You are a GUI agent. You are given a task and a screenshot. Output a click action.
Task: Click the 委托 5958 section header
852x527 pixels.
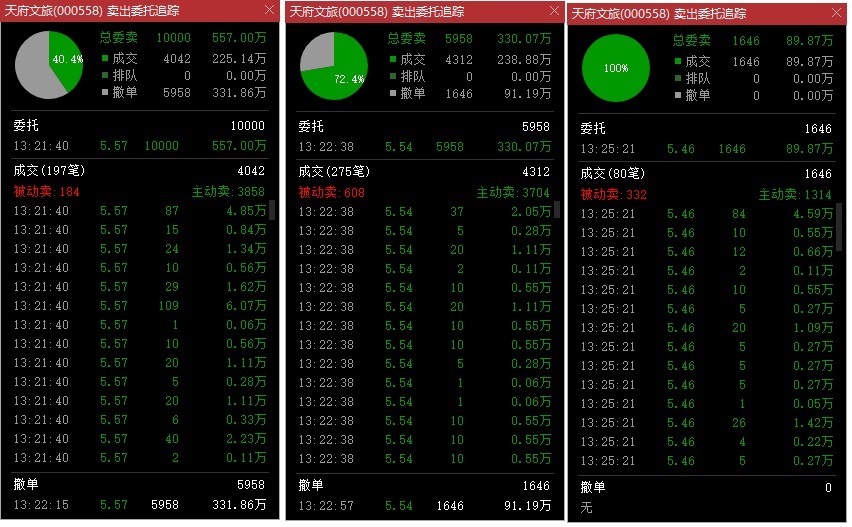pyautogui.click(x=425, y=127)
